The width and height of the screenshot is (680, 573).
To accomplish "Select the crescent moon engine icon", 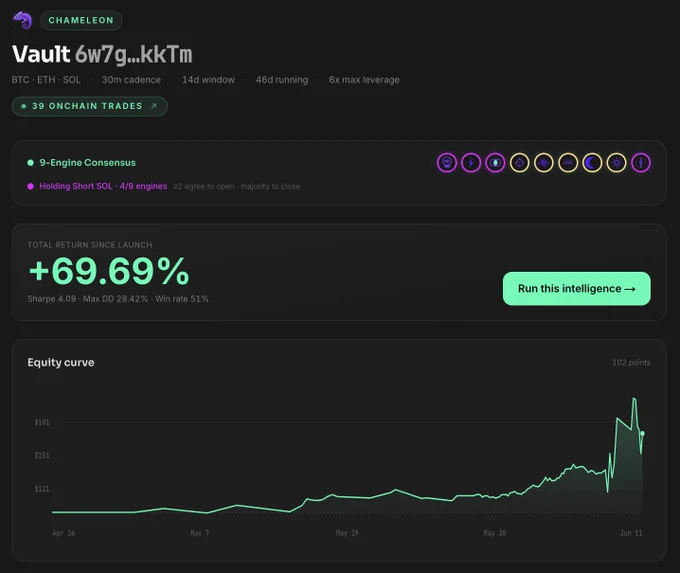I will pyautogui.click(x=592, y=163).
